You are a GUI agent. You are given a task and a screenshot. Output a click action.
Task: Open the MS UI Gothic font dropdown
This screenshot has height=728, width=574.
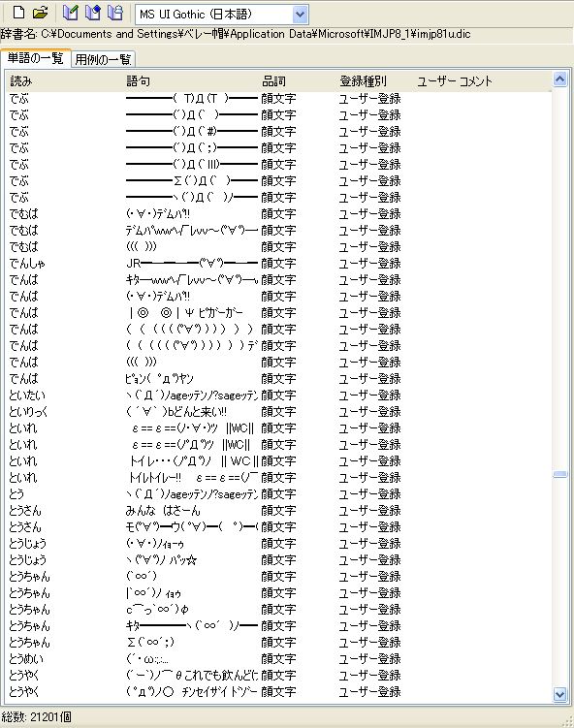tap(301, 15)
